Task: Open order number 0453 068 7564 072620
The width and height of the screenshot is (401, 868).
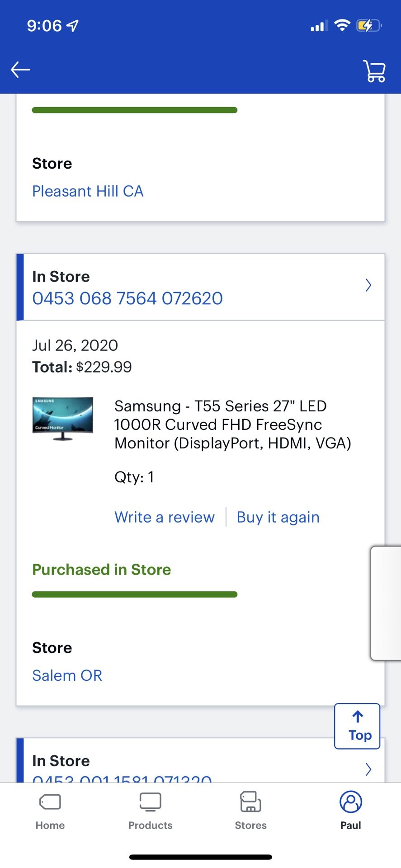Action: pos(127,298)
